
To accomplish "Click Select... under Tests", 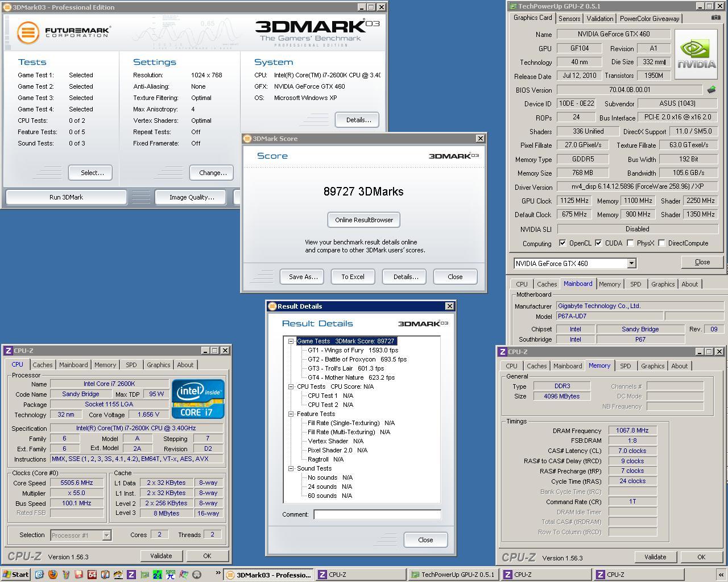I will click(90, 173).
